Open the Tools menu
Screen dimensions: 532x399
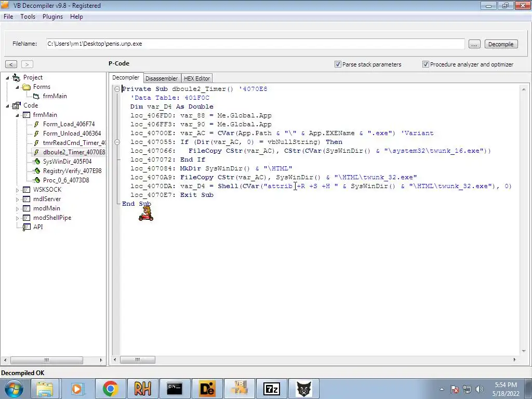28,17
